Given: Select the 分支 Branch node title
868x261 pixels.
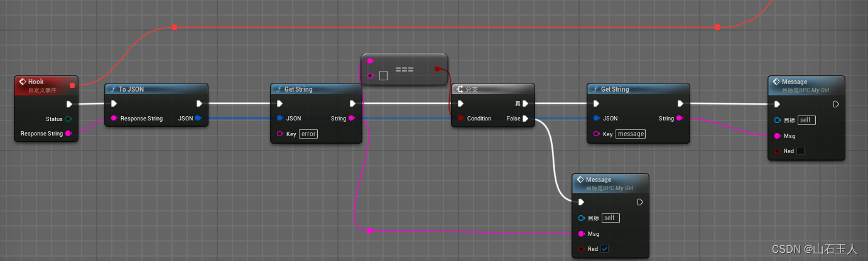Looking at the screenshot, I should (x=472, y=89).
